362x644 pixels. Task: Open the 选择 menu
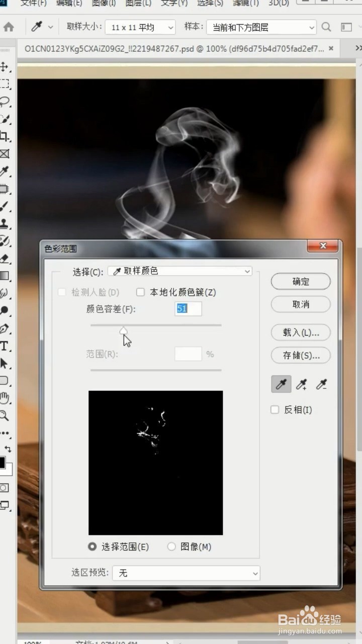pyautogui.click(x=210, y=3)
